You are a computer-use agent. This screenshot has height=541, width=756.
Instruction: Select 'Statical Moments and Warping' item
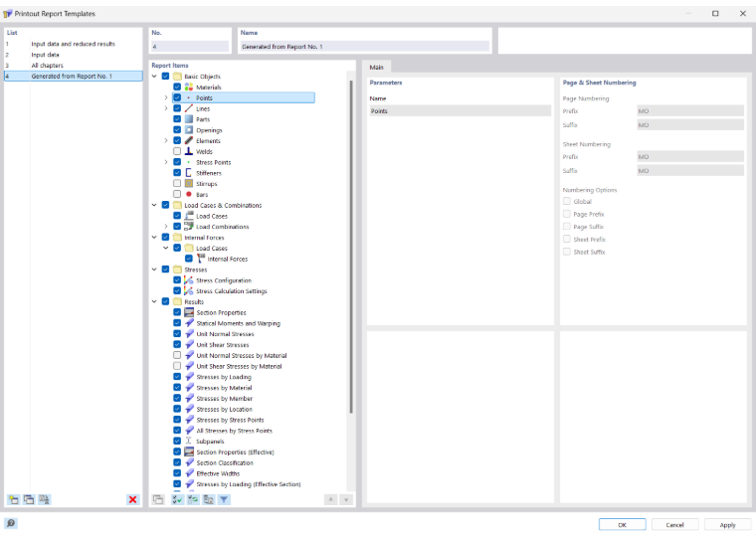[238, 323]
